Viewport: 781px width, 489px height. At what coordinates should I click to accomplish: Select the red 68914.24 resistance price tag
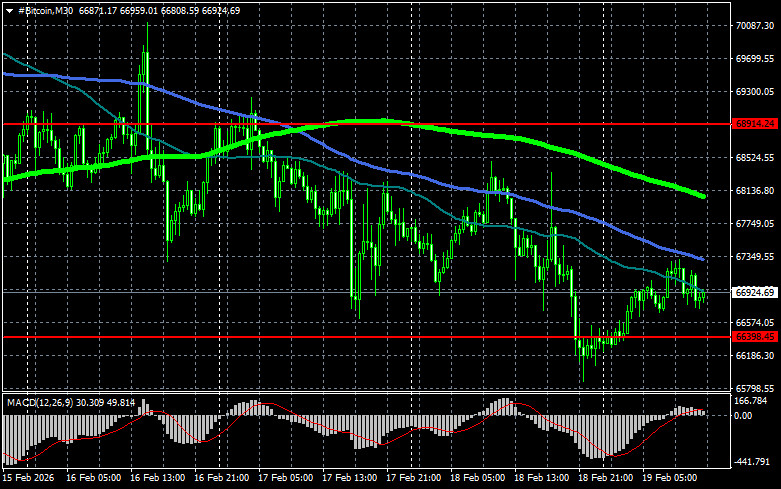click(755, 124)
